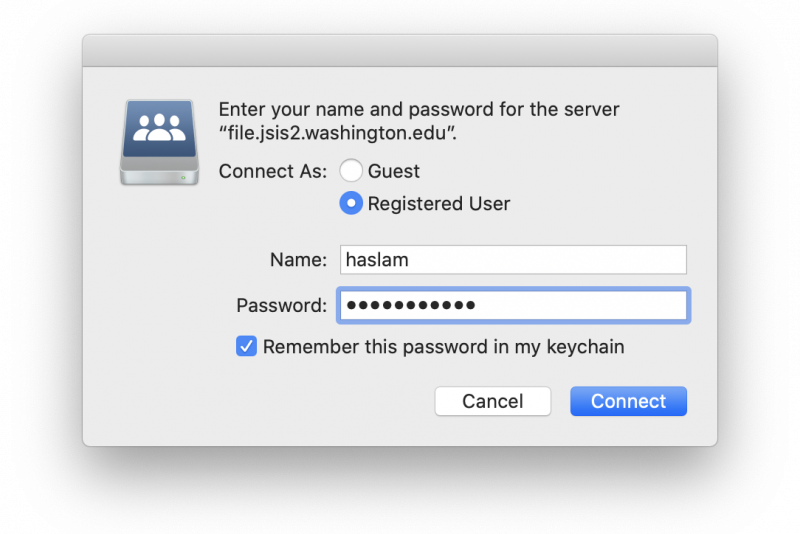This screenshot has height=534, width=800.
Task: Click the "Registered User" label text
Action: pyautogui.click(x=439, y=204)
